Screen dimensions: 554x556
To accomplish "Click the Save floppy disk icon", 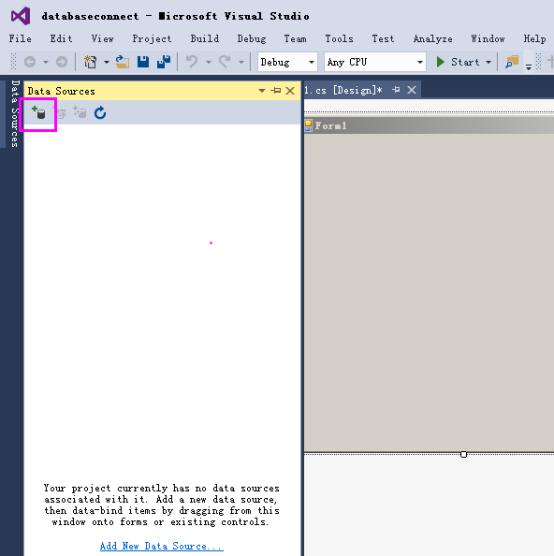I will [143, 62].
